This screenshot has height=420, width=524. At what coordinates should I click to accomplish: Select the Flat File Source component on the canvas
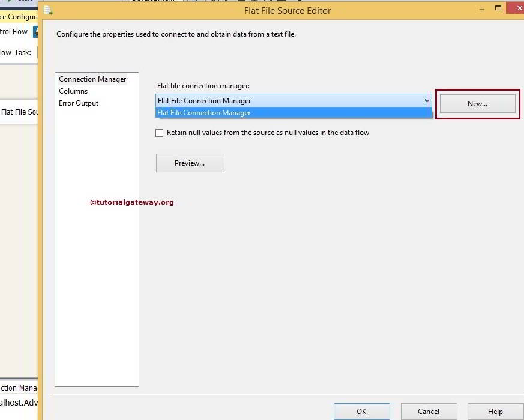(19, 112)
